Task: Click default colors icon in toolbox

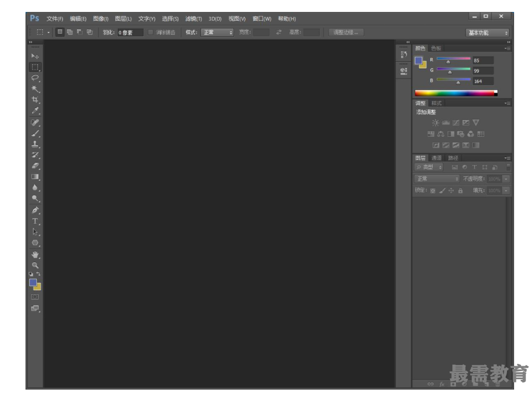Action: (31, 274)
